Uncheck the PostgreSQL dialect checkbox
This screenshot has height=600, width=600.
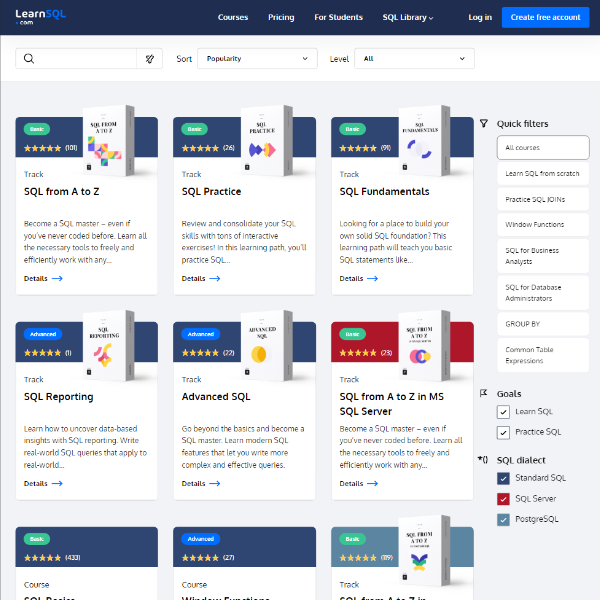pyautogui.click(x=503, y=520)
